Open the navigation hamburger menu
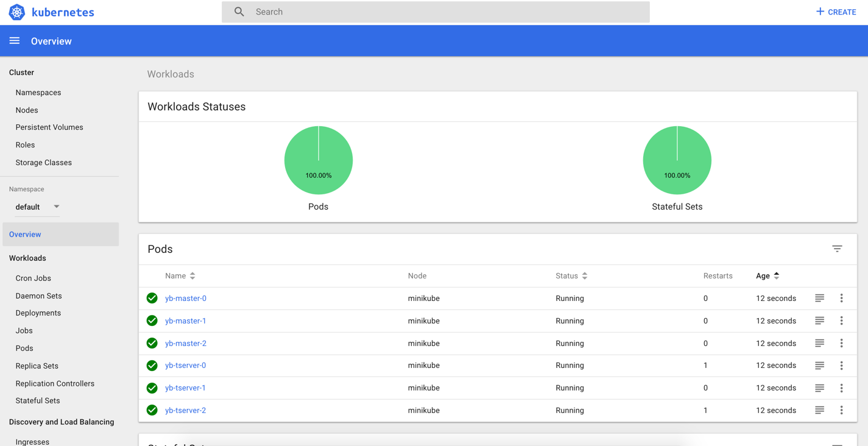868x446 pixels. (x=14, y=40)
